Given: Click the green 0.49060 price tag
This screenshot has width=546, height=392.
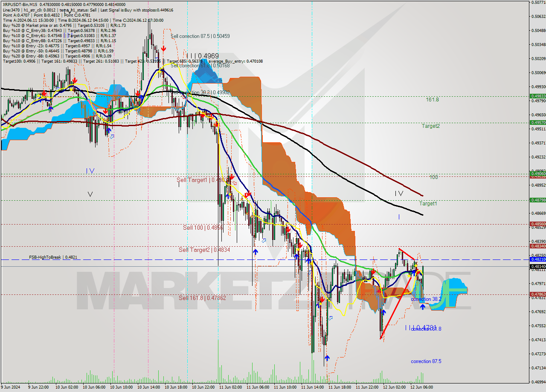Looking at the screenshot, I should [x=537, y=174].
